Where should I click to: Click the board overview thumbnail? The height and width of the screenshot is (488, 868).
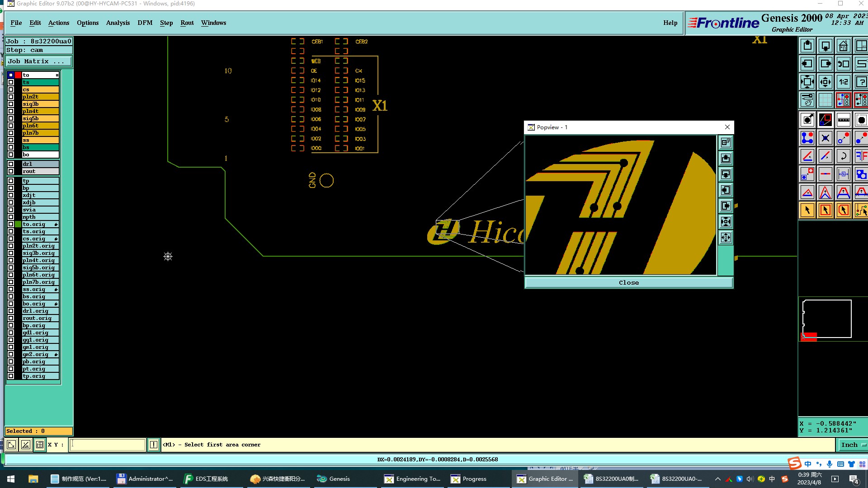pos(827,319)
